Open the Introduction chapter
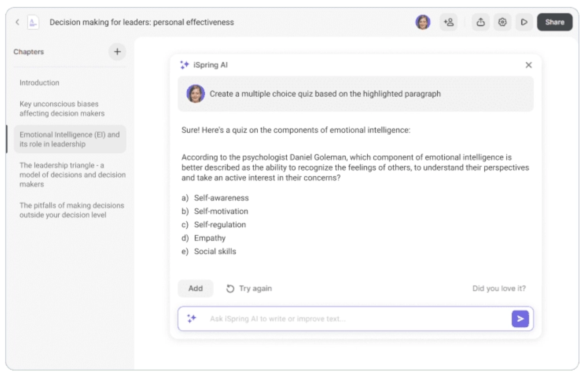The height and width of the screenshot is (377, 588). click(x=39, y=83)
